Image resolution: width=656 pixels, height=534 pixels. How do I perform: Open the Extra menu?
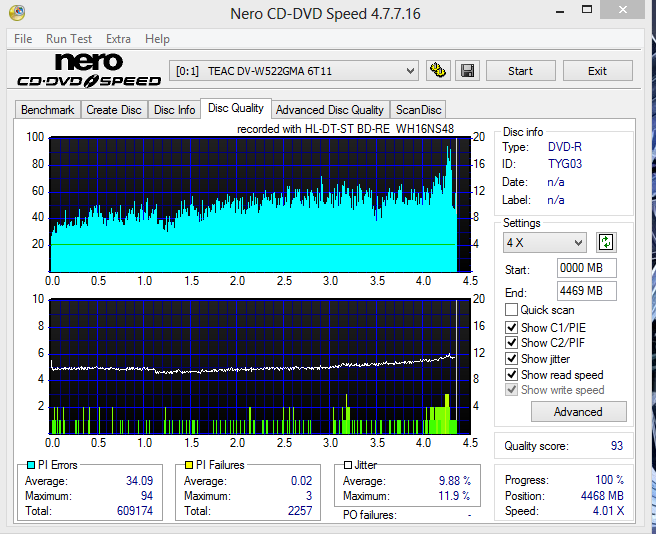[x=118, y=39]
